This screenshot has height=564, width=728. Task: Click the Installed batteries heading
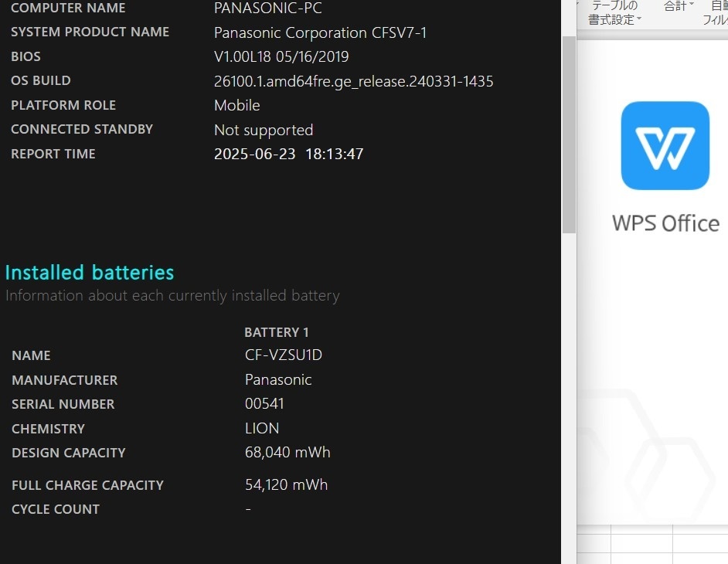tap(90, 273)
